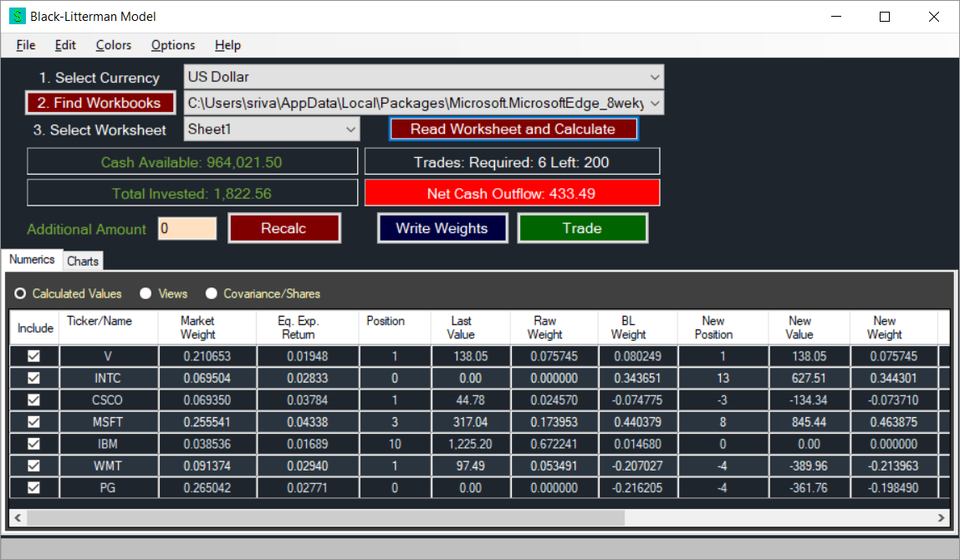Click V market weight cell 0.210653

pos(207,356)
